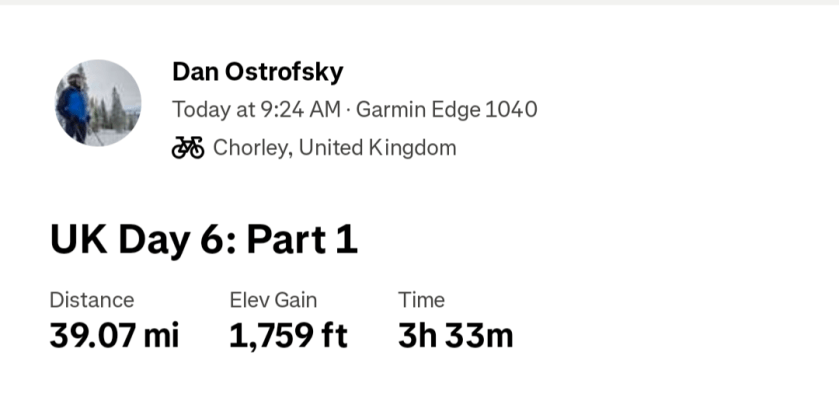Click the Distance stat label
The width and height of the screenshot is (839, 394).
[x=92, y=300]
